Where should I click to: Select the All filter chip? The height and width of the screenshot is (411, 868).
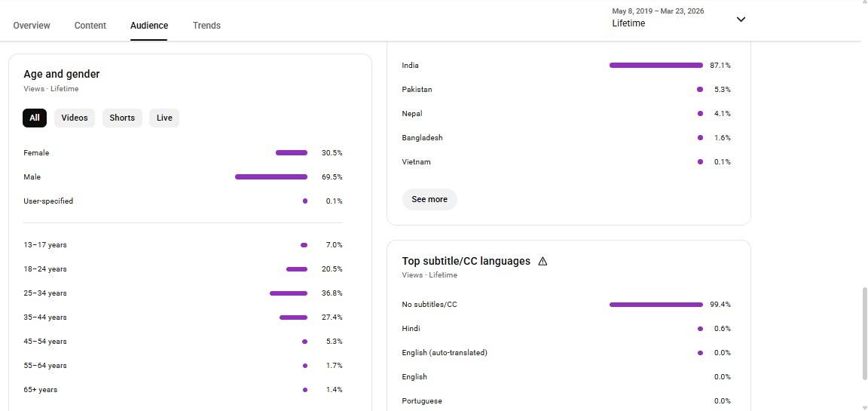click(35, 118)
